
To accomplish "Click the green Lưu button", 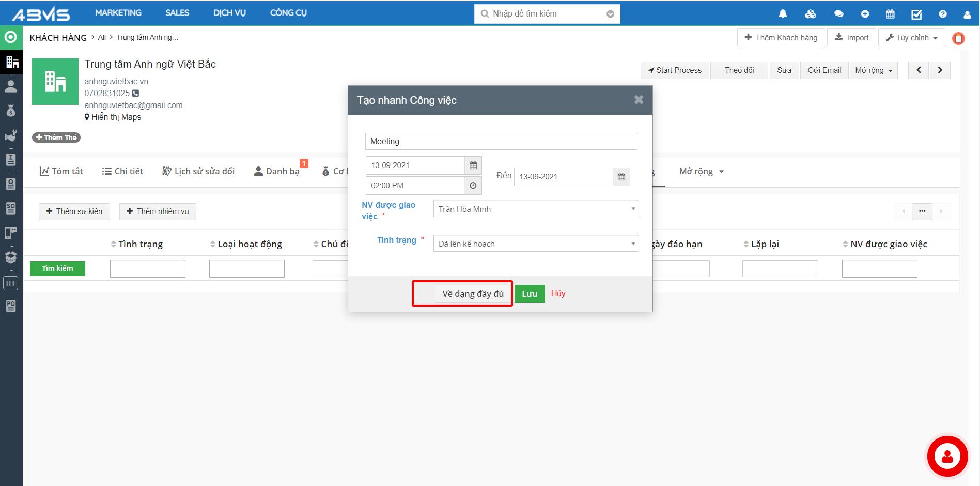I will pyautogui.click(x=530, y=294).
